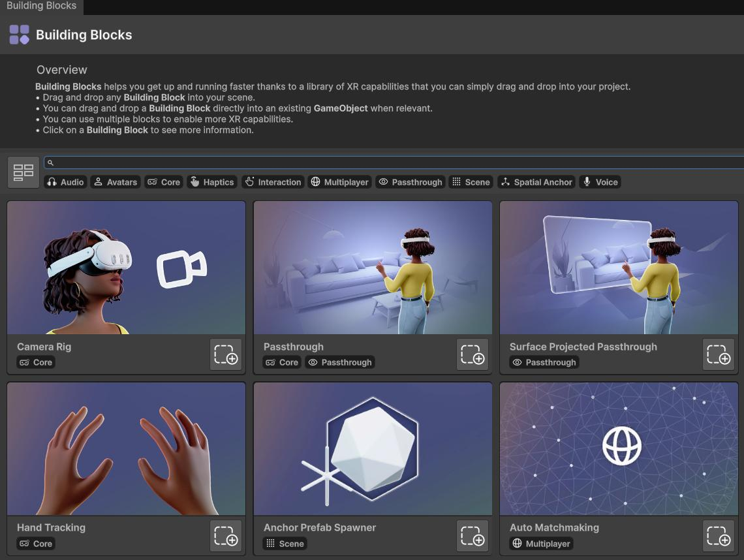Click the 'Anchor Prefab Spawner' card title

point(320,528)
